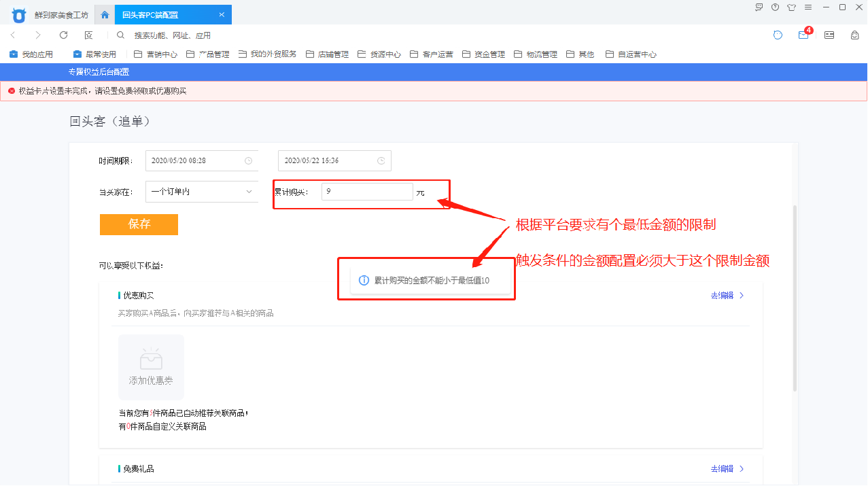The height and width of the screenshot is (486, 868).
Task: Close the 回头客PC端配置 tab
Action: click(x=222, y=14)
